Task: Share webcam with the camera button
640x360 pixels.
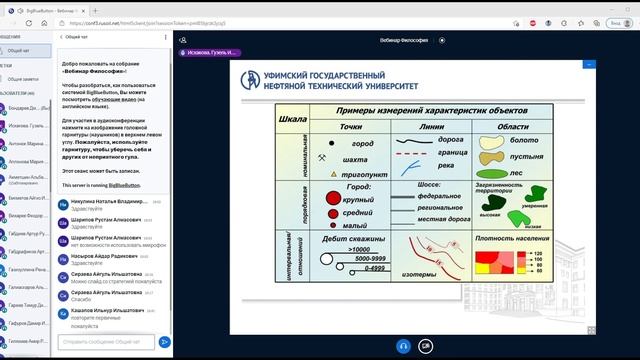Action: pyautogui.click(x=426, y=346)
